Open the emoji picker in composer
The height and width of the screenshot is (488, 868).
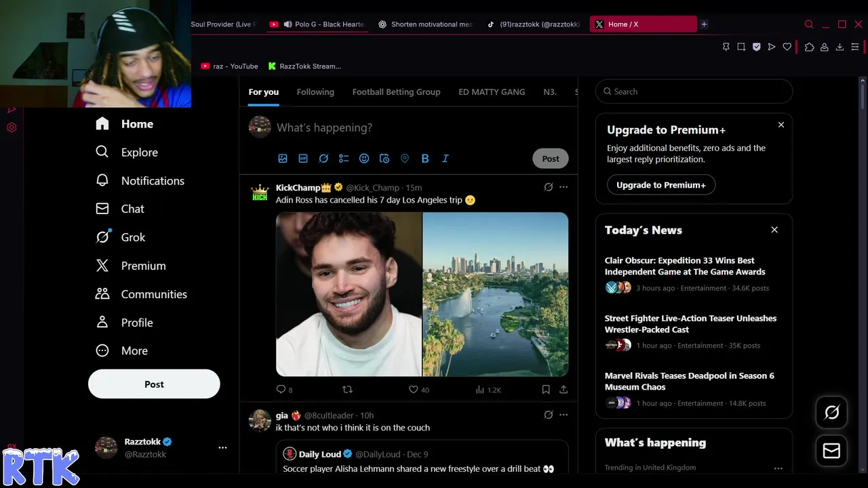click(364, 159)
